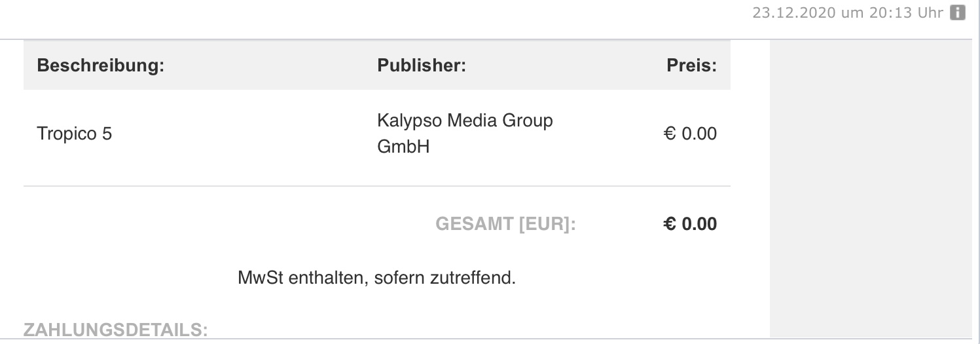Select the Preis column header
This screenshot has width=980, height=344.
(691, 66)
